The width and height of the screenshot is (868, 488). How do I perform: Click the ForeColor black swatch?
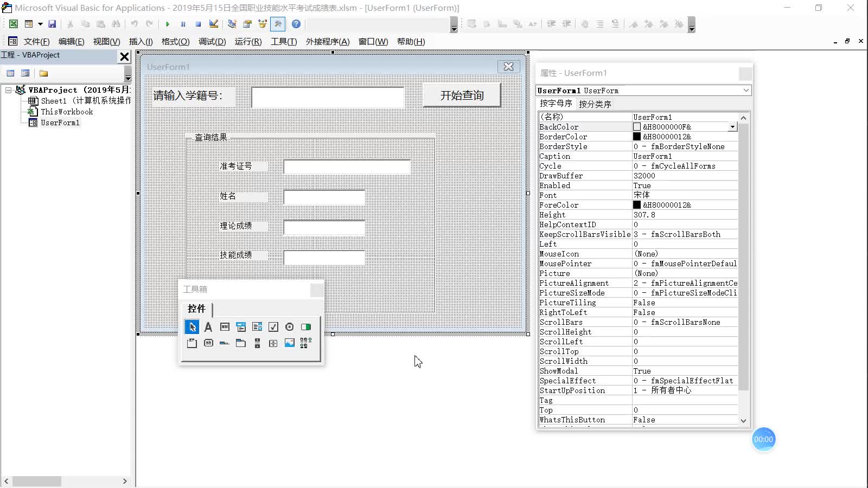pyautogui.click(x=637, y=205)
